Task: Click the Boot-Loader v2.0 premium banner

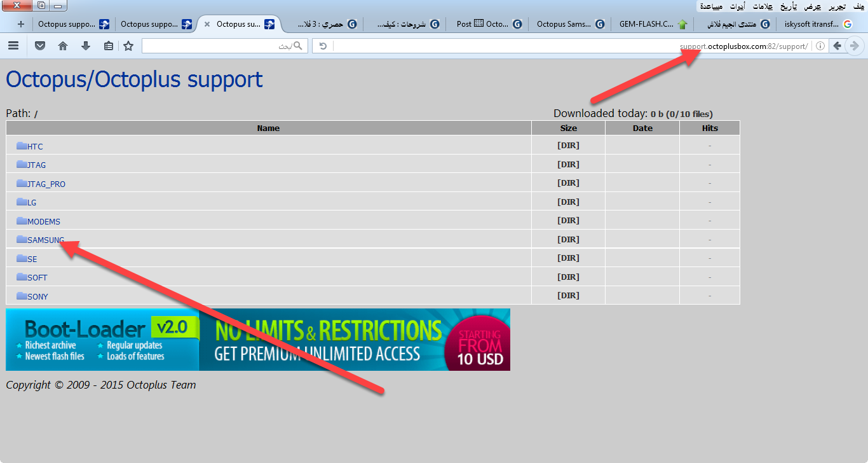Action: click(x=258, y=340)
